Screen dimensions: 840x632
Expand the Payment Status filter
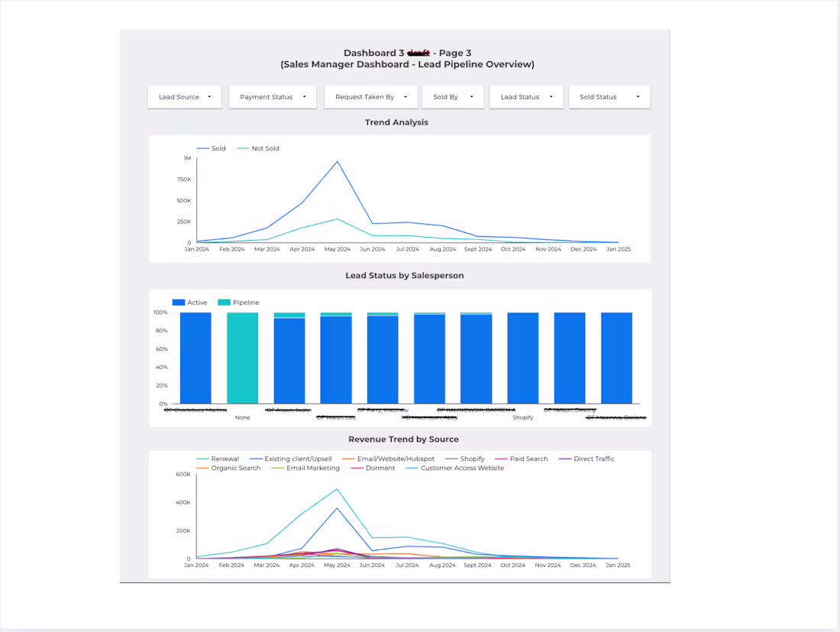(272, 96)
